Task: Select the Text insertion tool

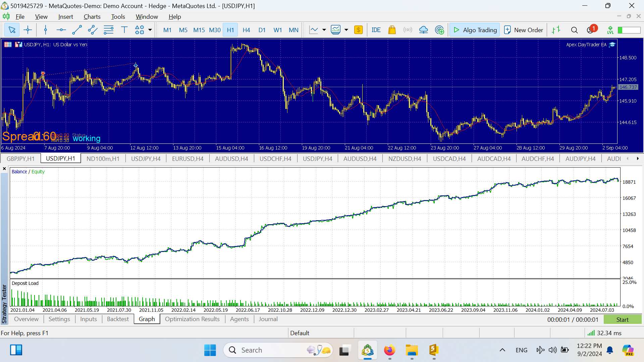Action: pos(124,30)
